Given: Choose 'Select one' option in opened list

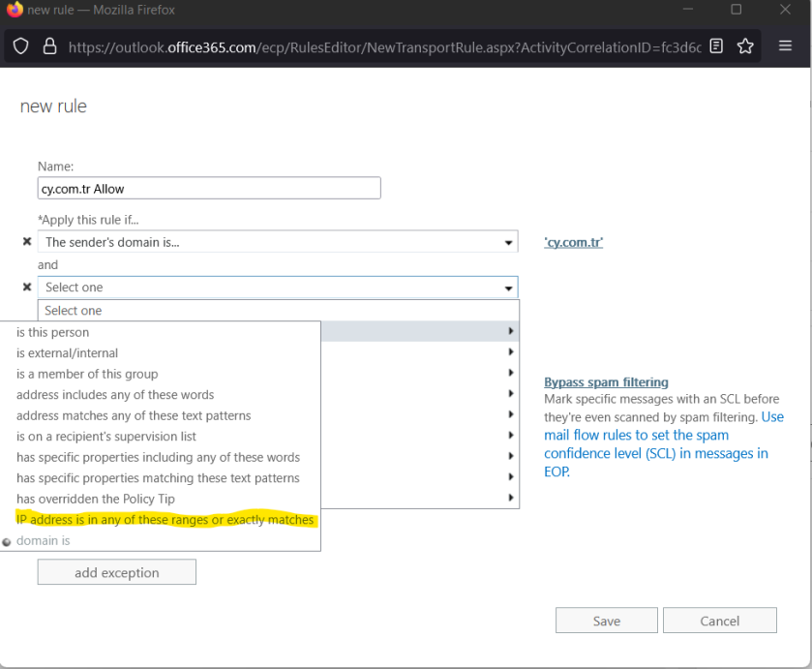Looking at the screenshot, I should pos(74,311).
